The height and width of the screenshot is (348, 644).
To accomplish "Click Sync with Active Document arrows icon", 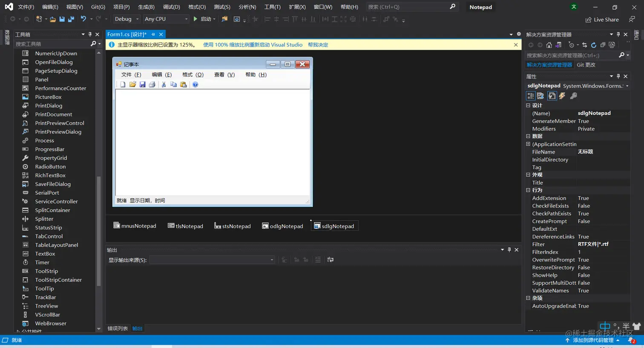I will tap(584, 45).
